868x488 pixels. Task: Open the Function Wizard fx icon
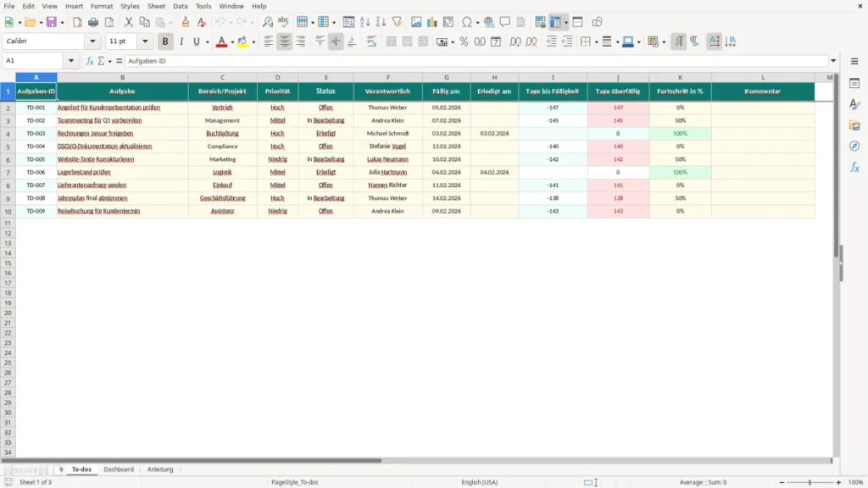pos(90,61)
